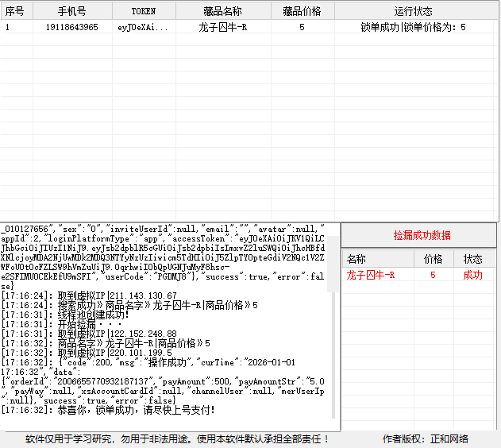
Task: Click the 价格 header in the success table
Action: (433, 259)
